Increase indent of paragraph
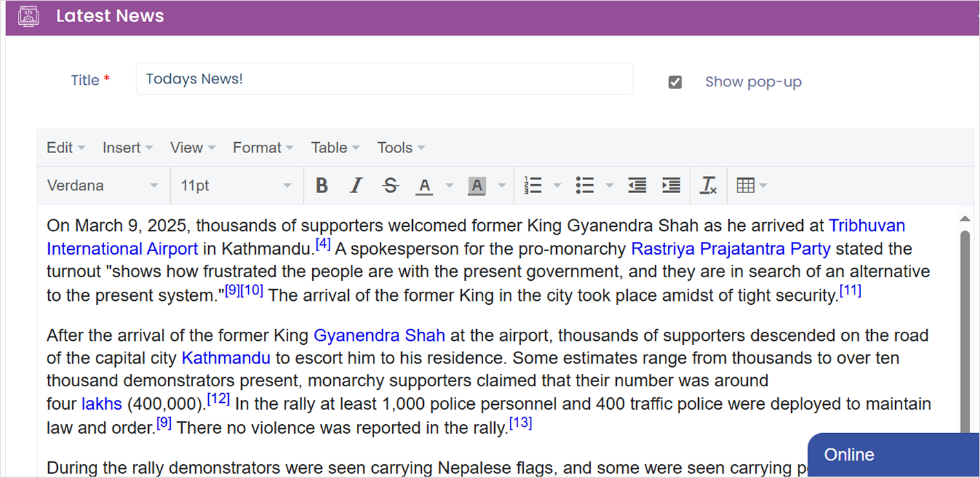This screenshot has height=478, width=980. pyautogui.click(x=671, y=186)
